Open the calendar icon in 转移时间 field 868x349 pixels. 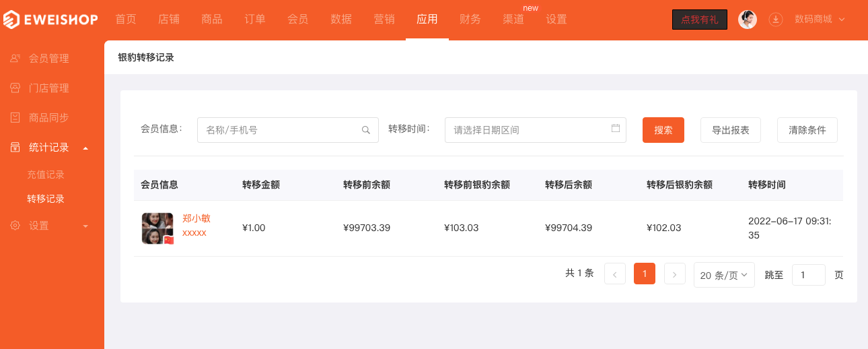[x=616, y=128]
